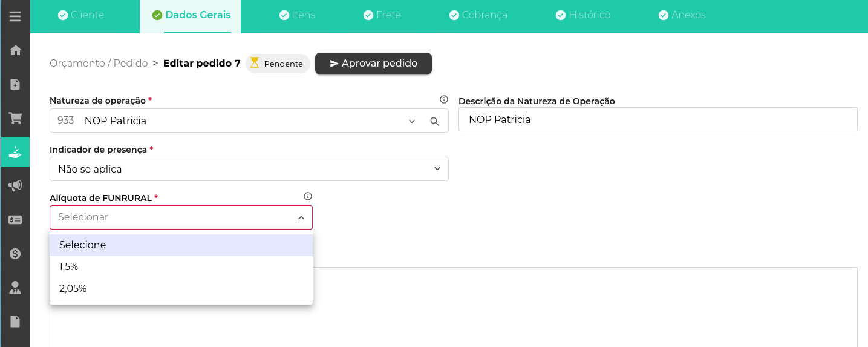Open the megaphone marketing sidebar icon
The width and height of the screenshot is (868, 347).
15,186
